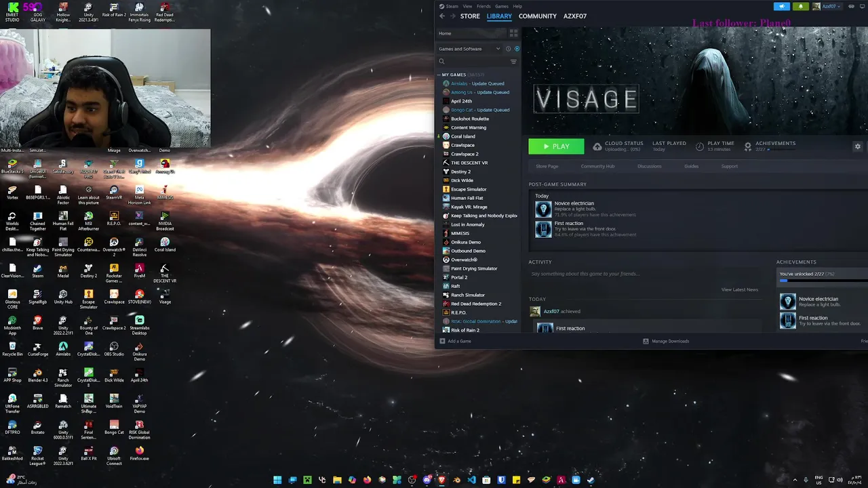Open Visage manage settings gear

[857, 146]
